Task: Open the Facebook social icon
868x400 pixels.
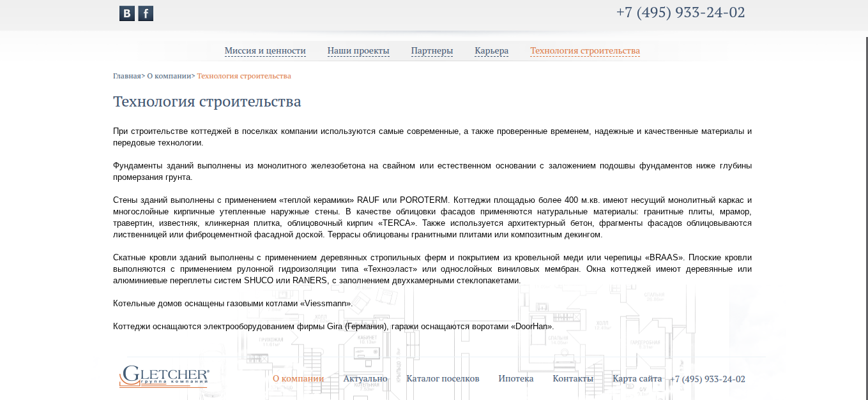Action: tap(146, 13)
